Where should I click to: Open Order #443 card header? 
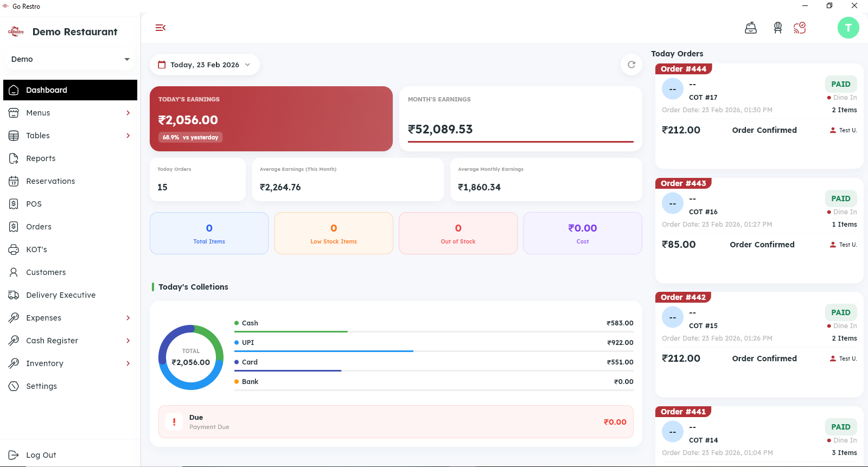684,183
